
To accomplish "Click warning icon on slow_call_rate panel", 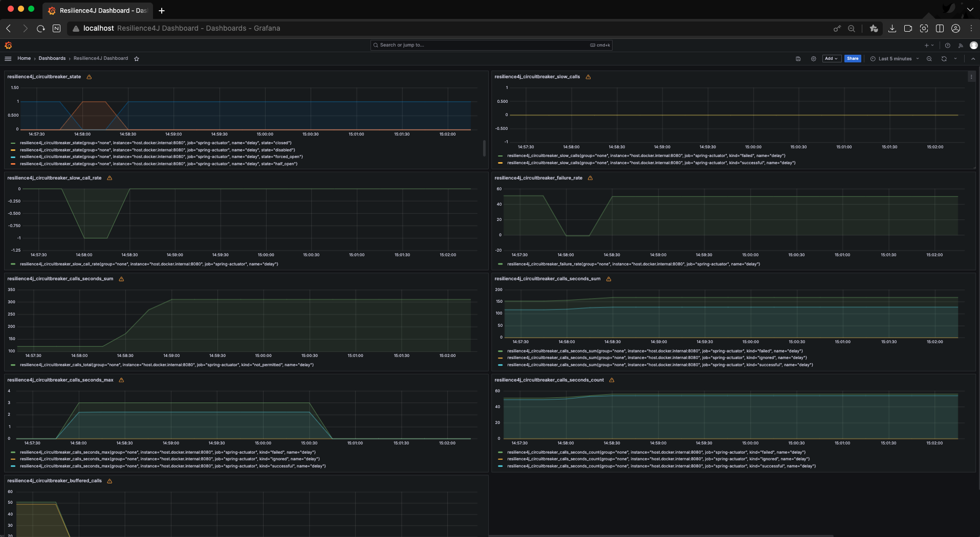I will point(110,178).
